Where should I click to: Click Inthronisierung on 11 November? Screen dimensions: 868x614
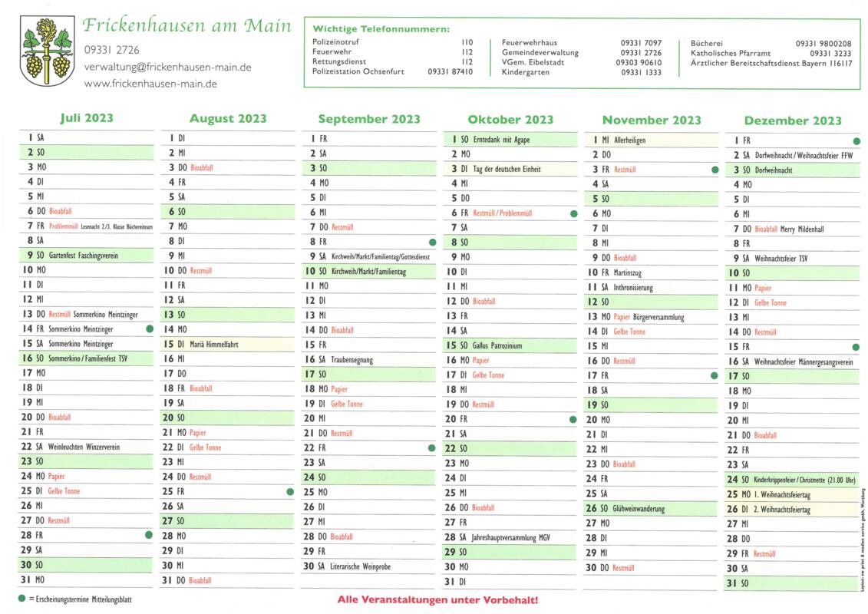tap(633, 287)
